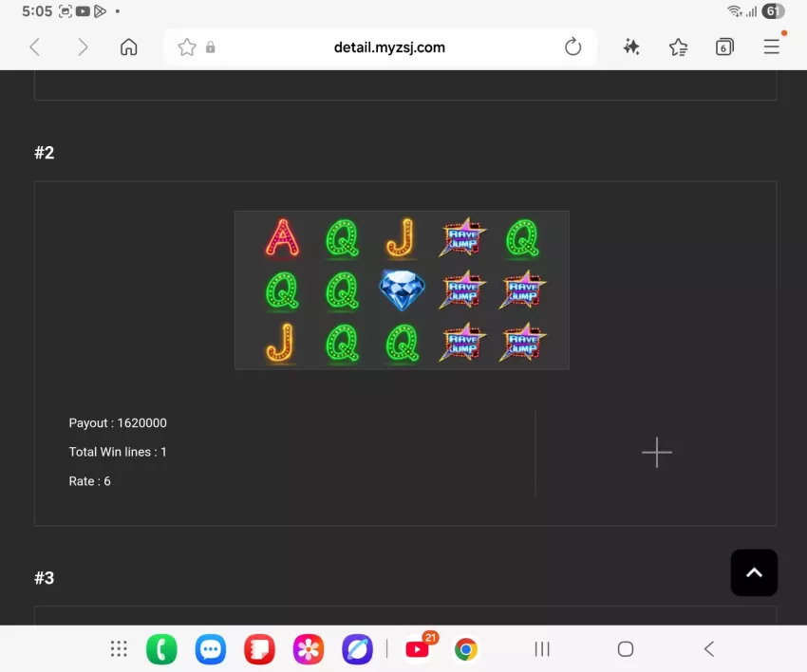This screenshot has height=672, width=807.
Task: Launch Chrome from the taskbar
Action: pos(466,649)
